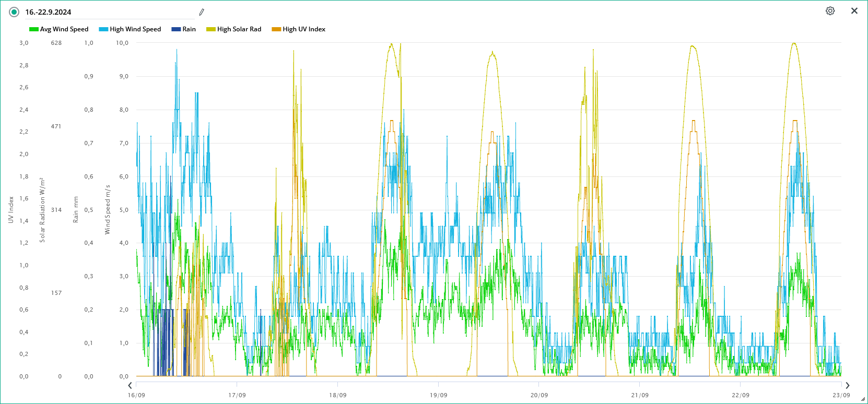Select the UV Index axis title
This screenshot has width=868, height=404.
pyautogui.click(x=11, y=210)
